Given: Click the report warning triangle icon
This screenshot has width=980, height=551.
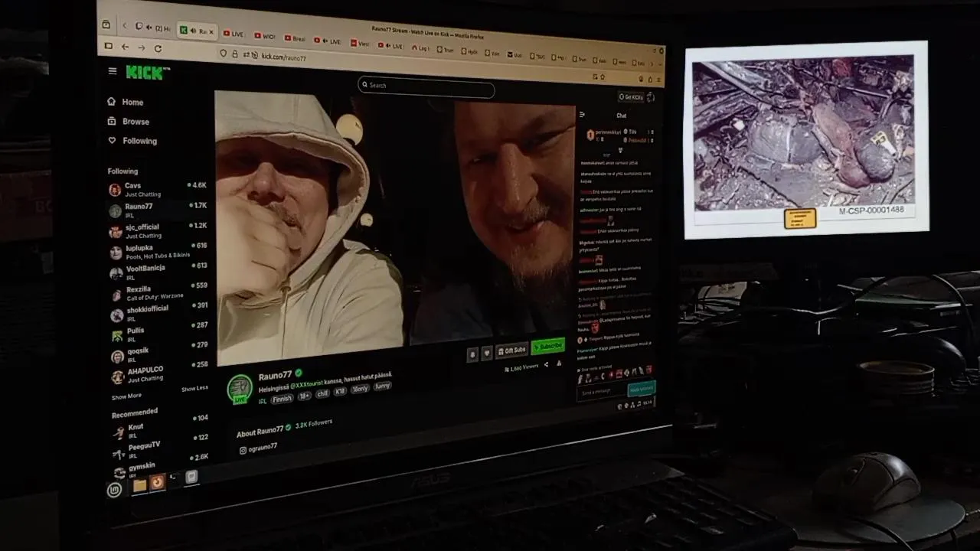Looking at the screenshot, I should tap(559, 364).
